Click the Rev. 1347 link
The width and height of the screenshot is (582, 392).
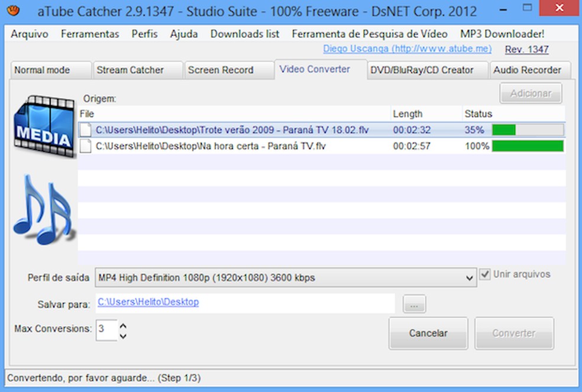(526, 50)
